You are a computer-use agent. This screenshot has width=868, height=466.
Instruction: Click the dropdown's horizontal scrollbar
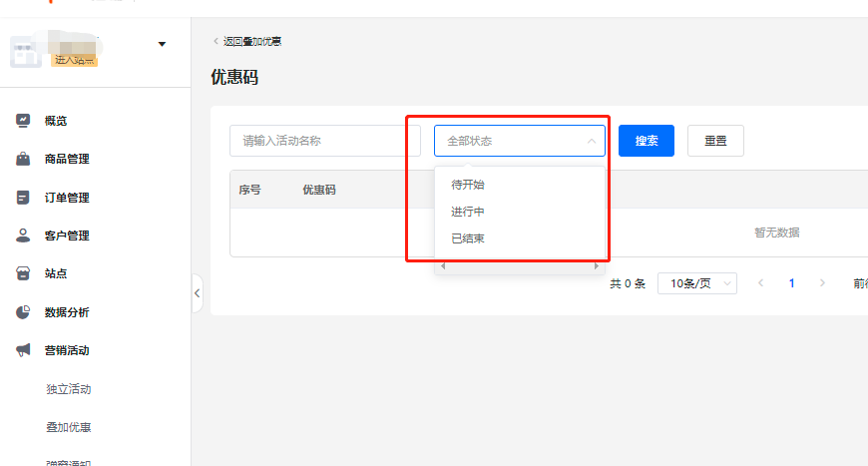coord(519,266)
